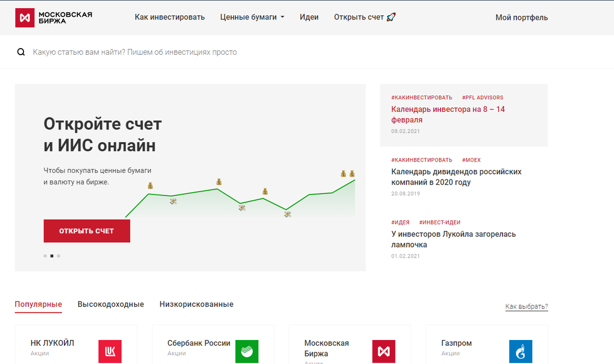The height and width of the screenshot is (364, 614).
Task: Switch to the Низкорискованные tab
Action: coord(196,304)
